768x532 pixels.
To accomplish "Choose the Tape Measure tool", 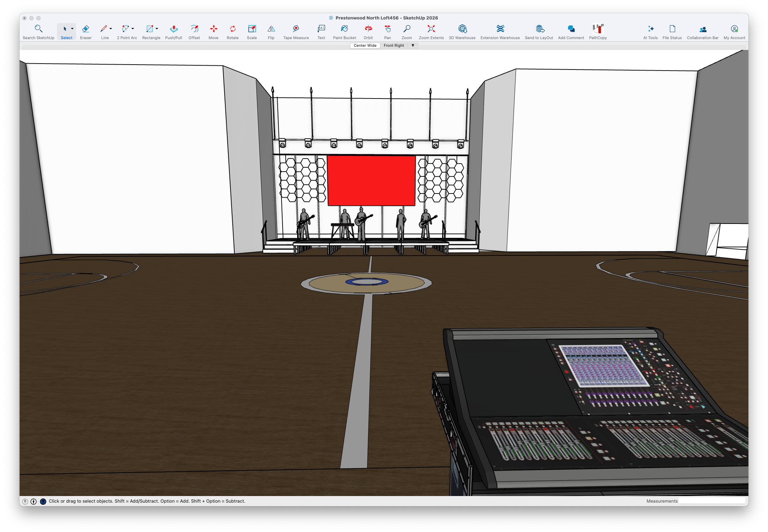I will (x=296, y=32).
